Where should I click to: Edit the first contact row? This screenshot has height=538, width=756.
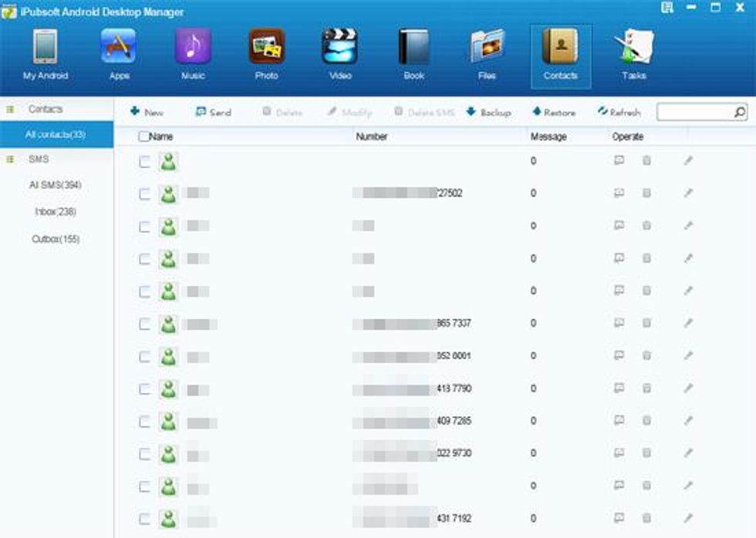pos(688,160)
